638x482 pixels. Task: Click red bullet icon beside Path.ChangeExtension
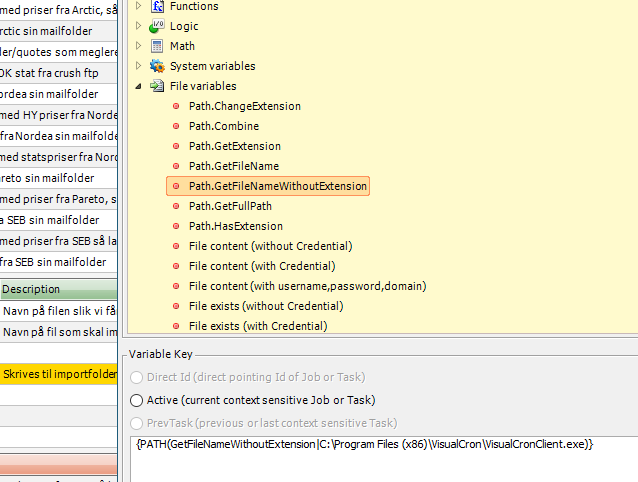point(176,106)
